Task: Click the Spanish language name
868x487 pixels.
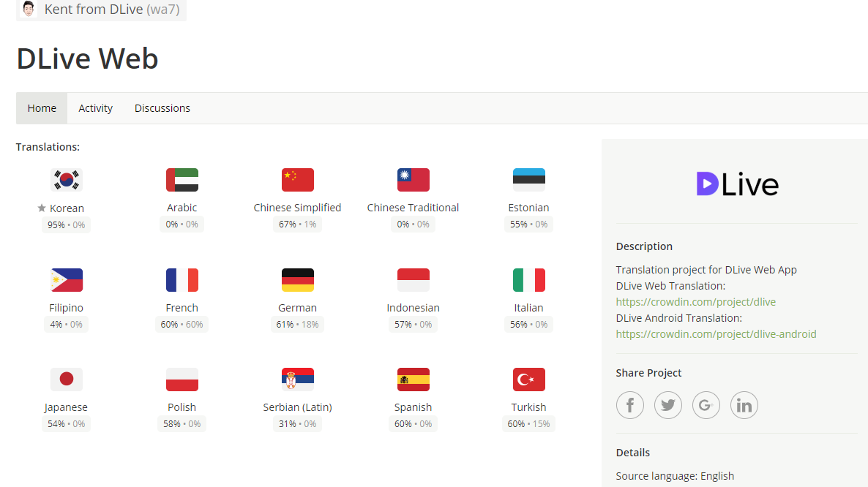Action: (413, 407)
